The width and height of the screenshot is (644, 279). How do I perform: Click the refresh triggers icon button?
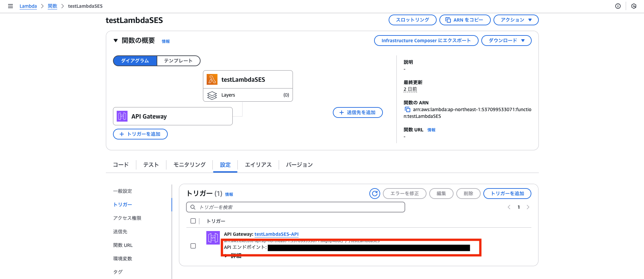[x=374, y=194]
